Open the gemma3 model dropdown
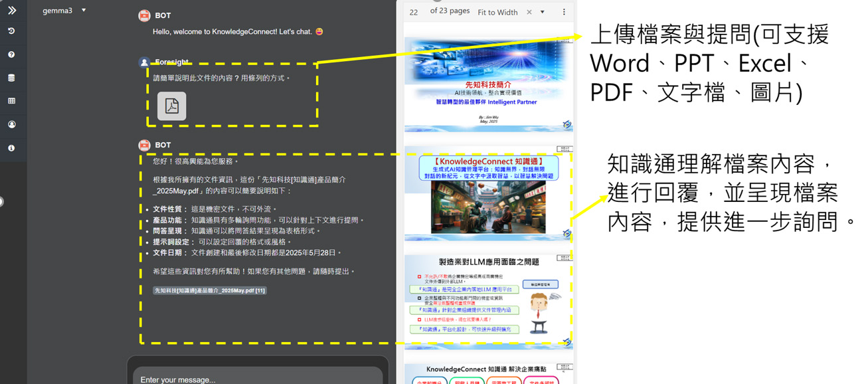Image resolution: width=868 pixels, height=384 pixels. [x=64, y=11]
